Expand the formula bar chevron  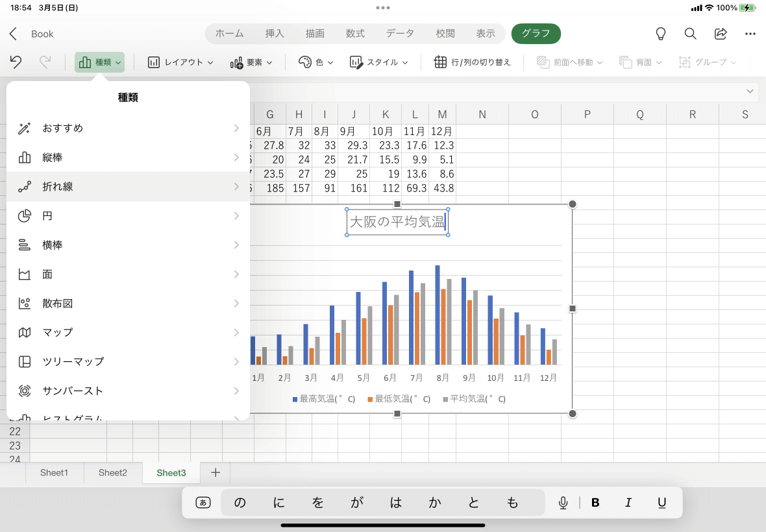point(750,91)
